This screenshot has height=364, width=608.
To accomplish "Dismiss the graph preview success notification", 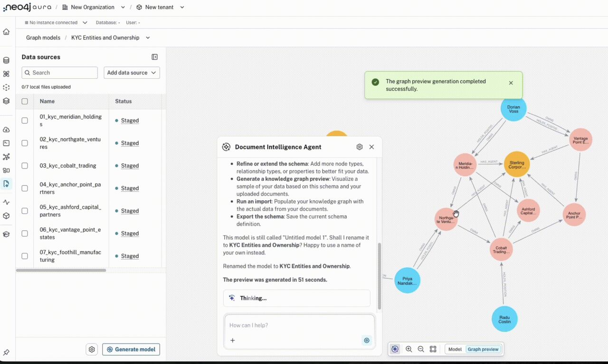I will (x=511, y=83).
